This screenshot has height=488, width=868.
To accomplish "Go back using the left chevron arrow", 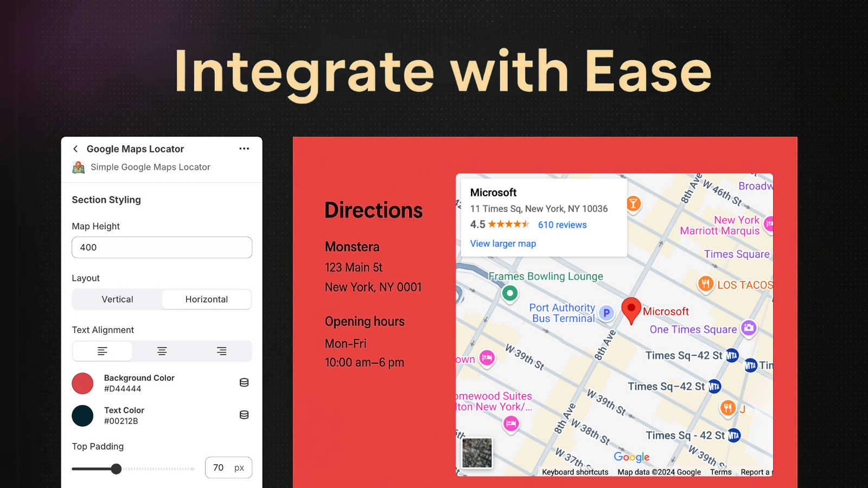I will (x=75, y=149).
